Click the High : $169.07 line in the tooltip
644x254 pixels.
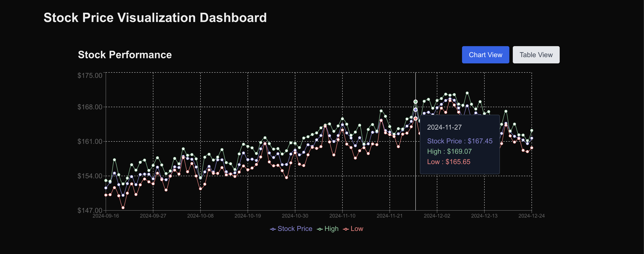point(450,151)
